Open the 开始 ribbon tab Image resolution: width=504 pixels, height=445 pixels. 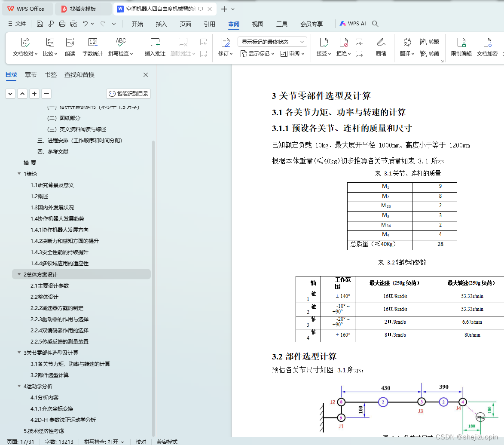click(137, 24)
